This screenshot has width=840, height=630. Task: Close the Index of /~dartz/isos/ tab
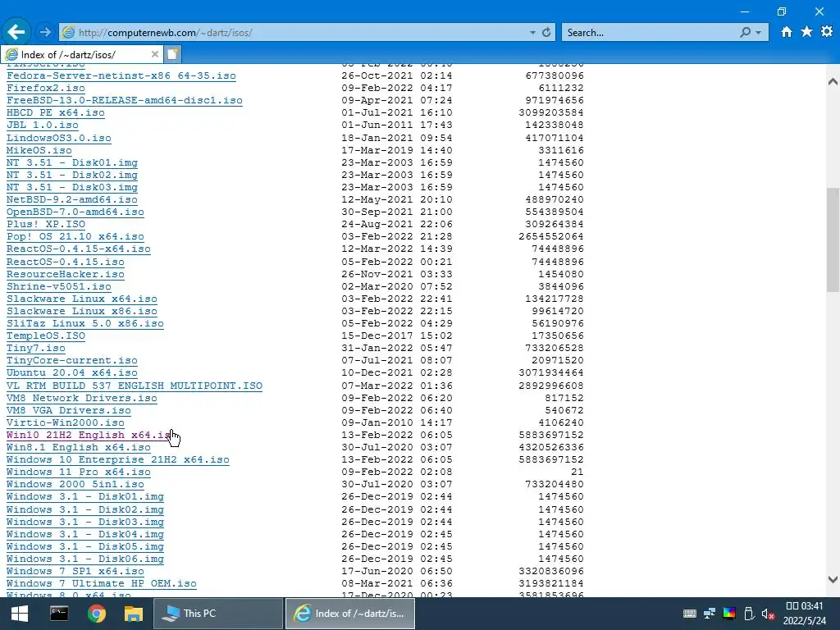[155, 54]
